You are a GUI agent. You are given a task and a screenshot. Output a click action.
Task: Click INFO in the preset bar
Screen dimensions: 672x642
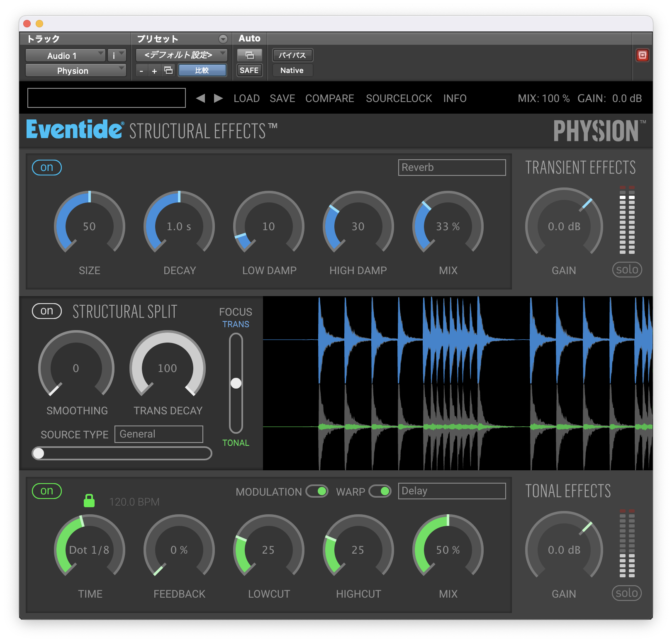[x=455, y=98]
